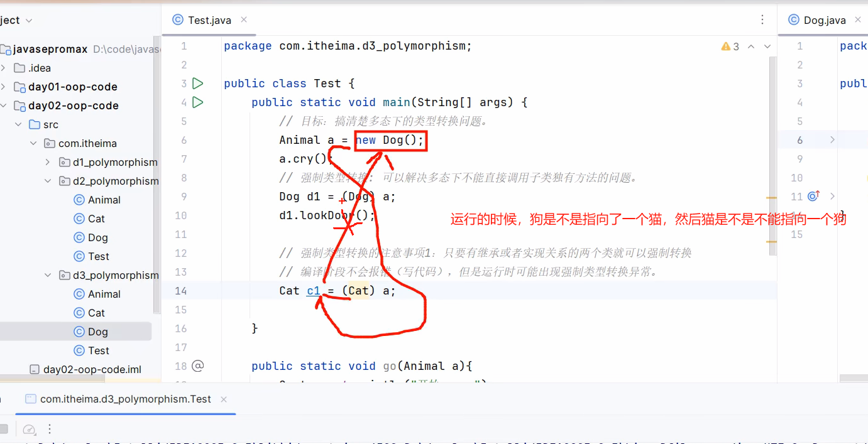Select the day01-oop-code module folder

click(x=73, y=87)
